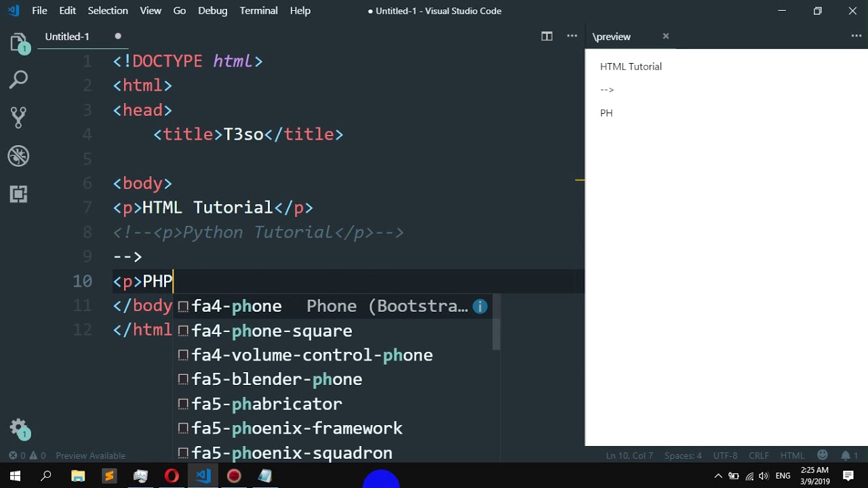Open volume control in system tray
868x488 pixels.
(x=764, y=476)
